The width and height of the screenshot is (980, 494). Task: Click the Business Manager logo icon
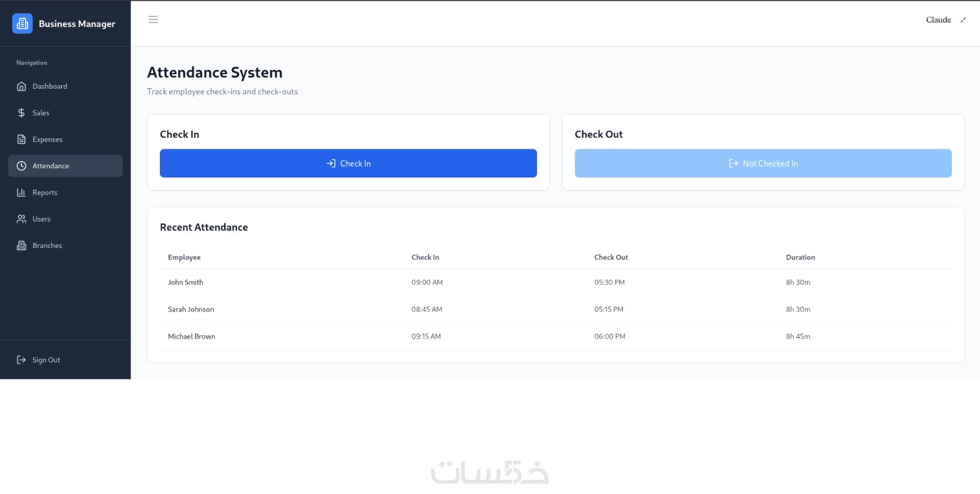coord(23,23)
